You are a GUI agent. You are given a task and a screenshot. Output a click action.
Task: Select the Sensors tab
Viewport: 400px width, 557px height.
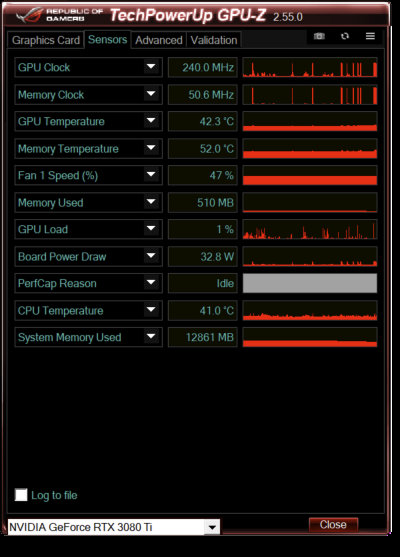coord(107,39)
